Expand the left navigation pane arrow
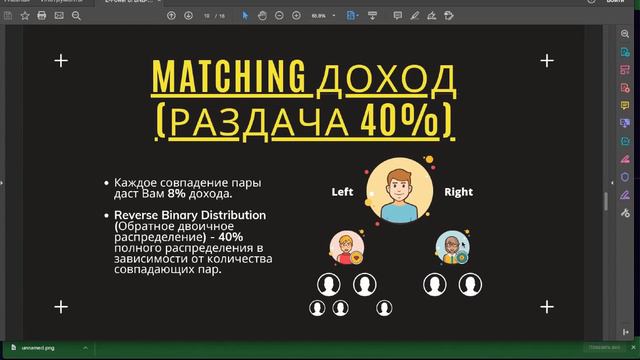 click(2, 182)
